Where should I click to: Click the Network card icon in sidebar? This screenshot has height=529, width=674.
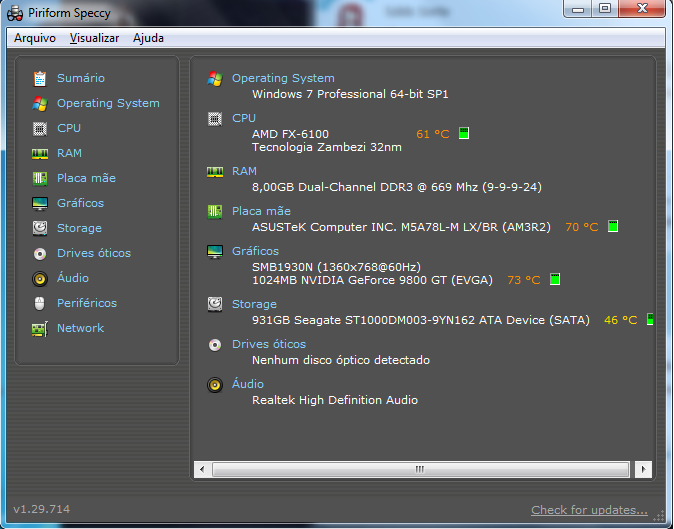click(x=40, y=329)
